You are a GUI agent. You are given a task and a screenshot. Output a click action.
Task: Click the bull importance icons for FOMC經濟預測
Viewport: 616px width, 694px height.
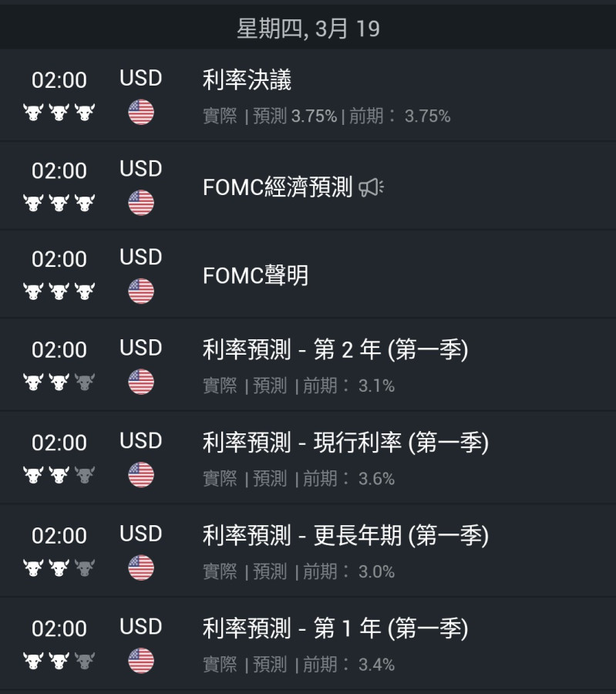pyautogui.click(x=59, y=204)
